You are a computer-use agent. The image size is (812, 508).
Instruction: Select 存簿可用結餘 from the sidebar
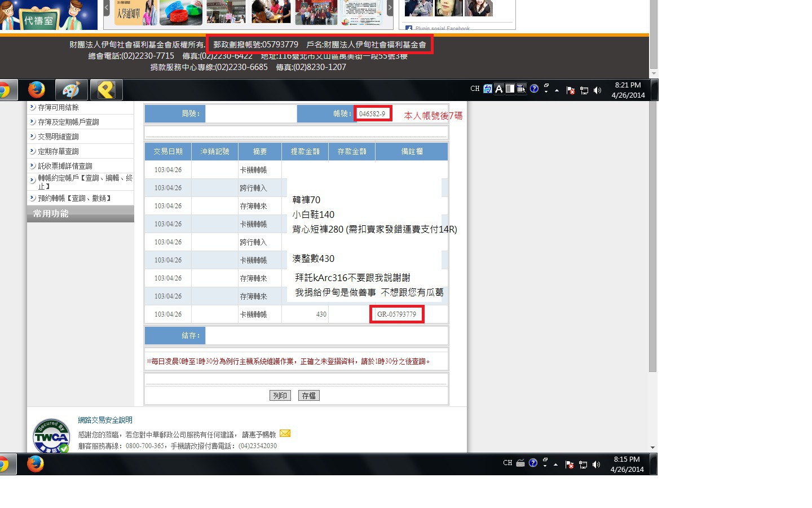[x=58, y=107]
